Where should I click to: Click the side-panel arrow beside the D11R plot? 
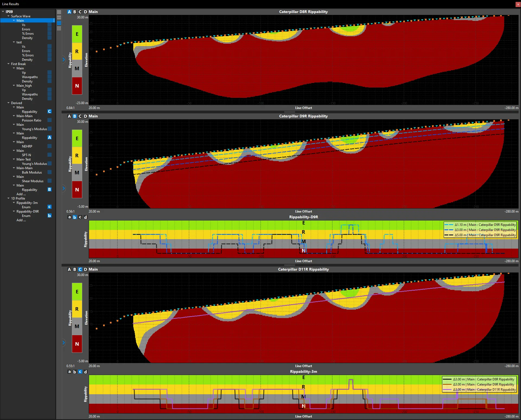[64, 342]
